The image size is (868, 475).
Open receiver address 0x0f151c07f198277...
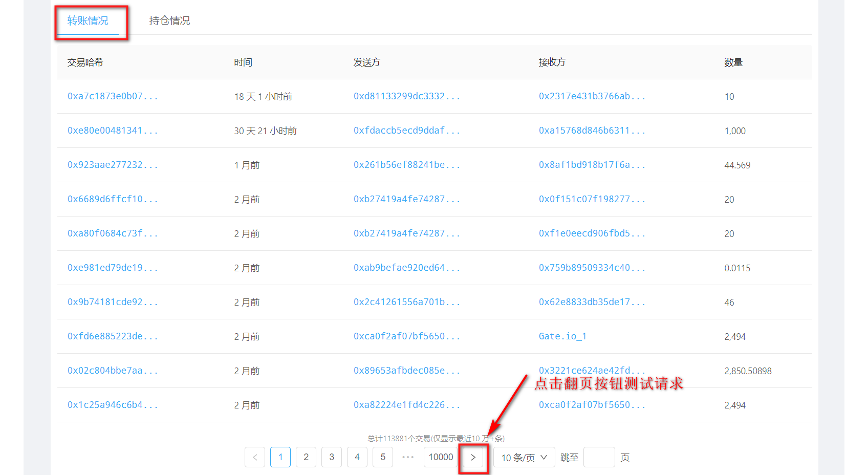click(592, 199)
